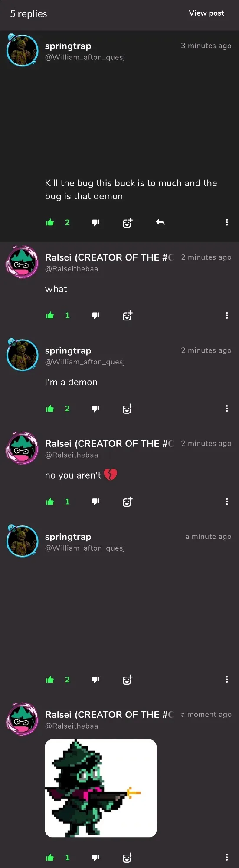This screenshot has width=239, height=868.
Task: Open options menu for 'what' reply
Action: point(227,315)
